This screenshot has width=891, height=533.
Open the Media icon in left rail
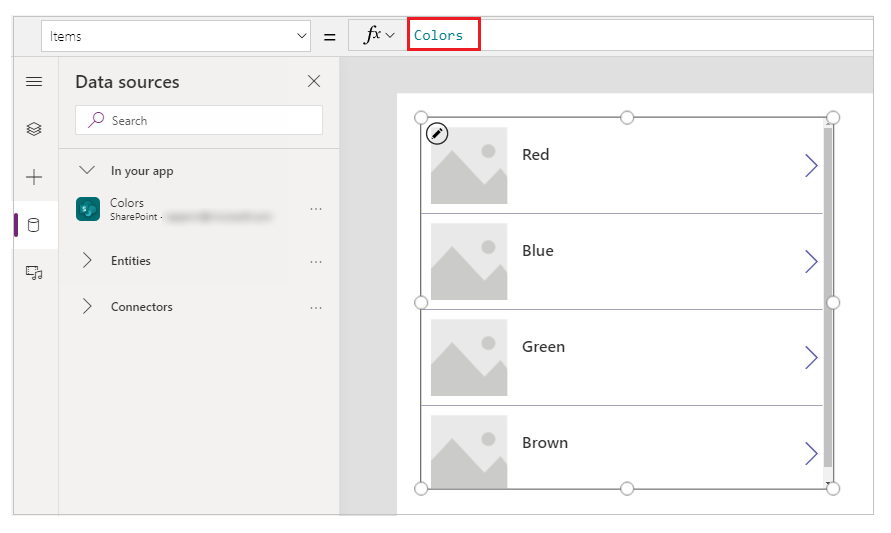(34, 273)
